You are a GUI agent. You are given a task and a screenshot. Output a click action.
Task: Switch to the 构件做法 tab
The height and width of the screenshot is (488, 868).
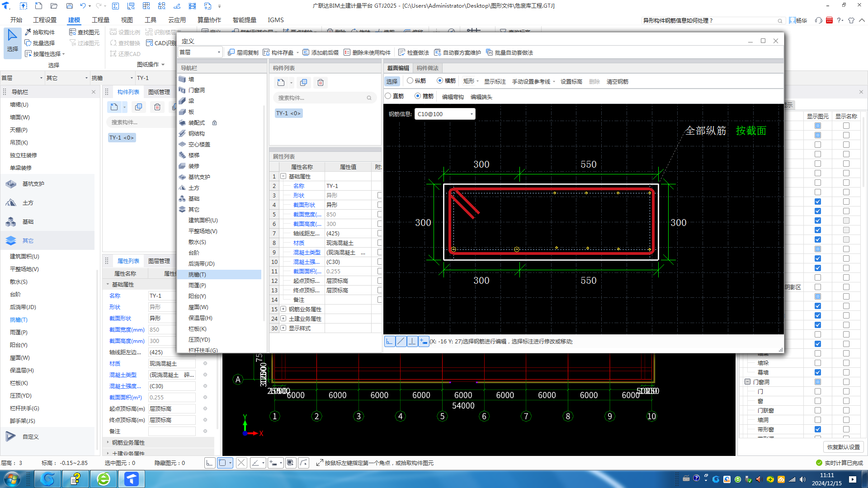click(428, 68)
